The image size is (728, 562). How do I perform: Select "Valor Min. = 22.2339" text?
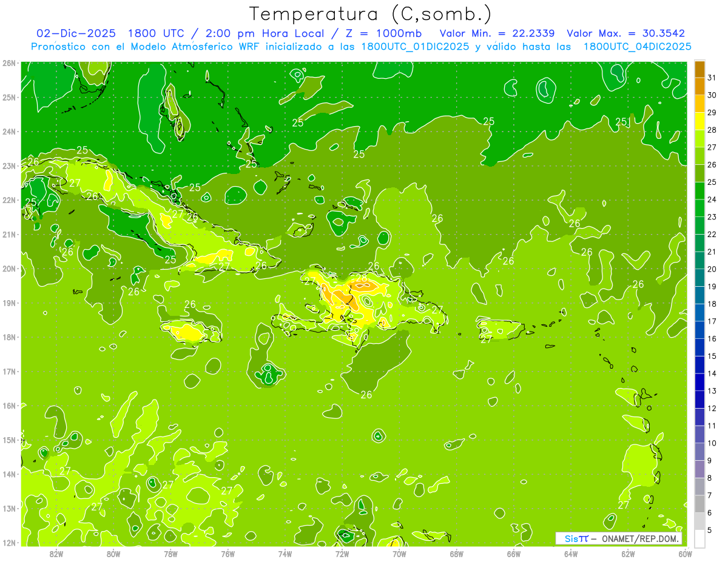[497, 33]
